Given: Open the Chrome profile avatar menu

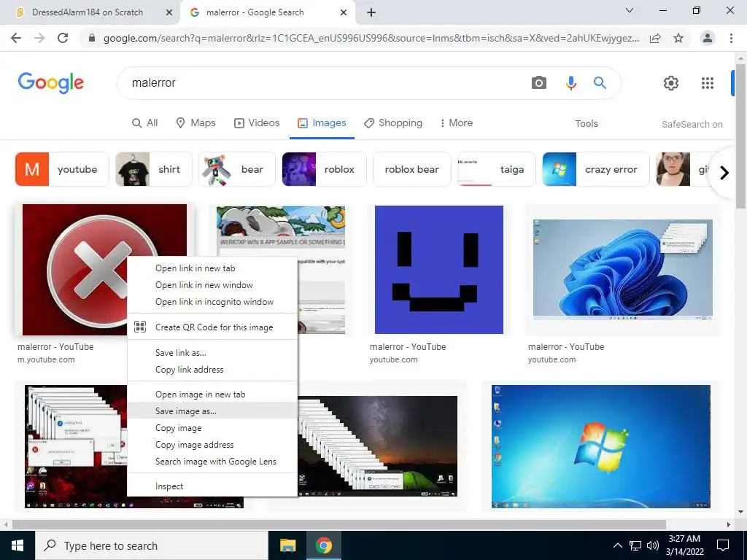Looking at the screenshot, I should (x=708, y=38).
